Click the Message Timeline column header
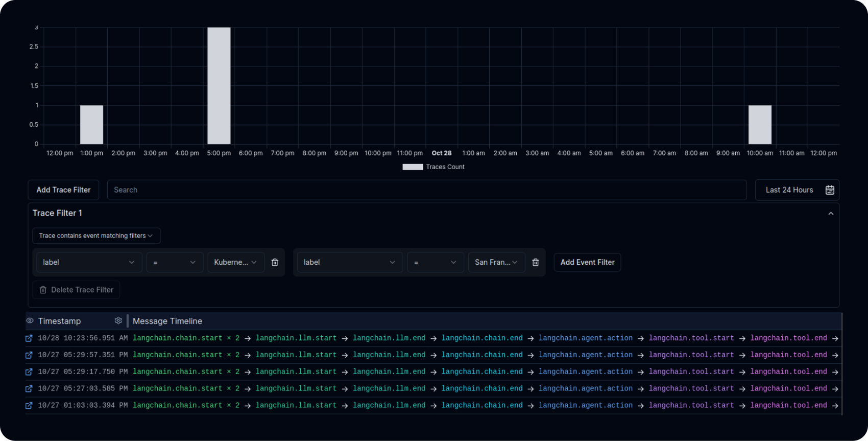Screen dimensions: 868x441 pos(167,321)
